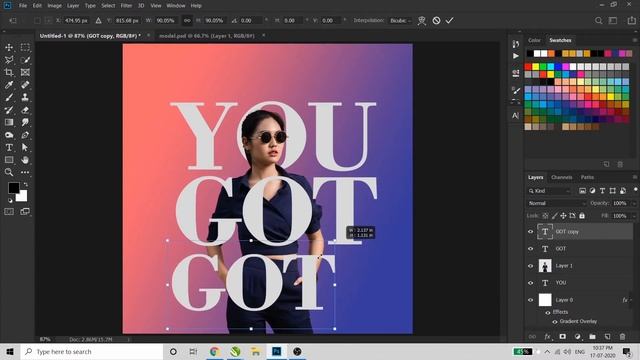Edit the transform width percentage field
640x360 pixels.
coord(166,20)
